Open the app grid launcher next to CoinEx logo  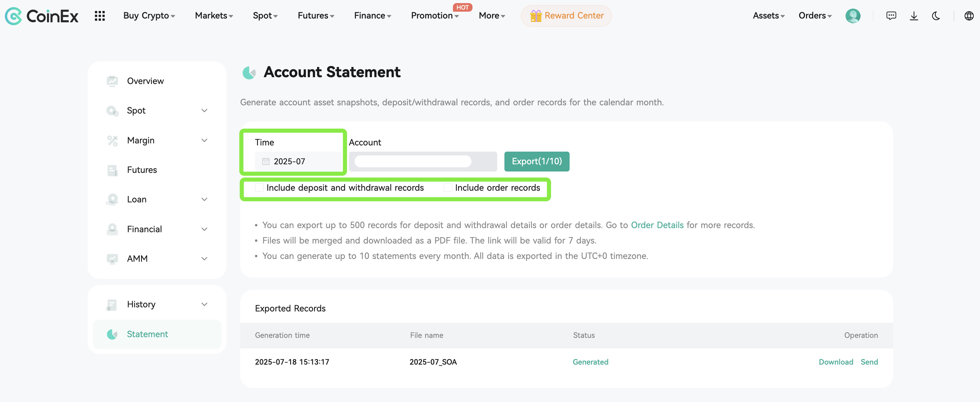pos(100,15)
